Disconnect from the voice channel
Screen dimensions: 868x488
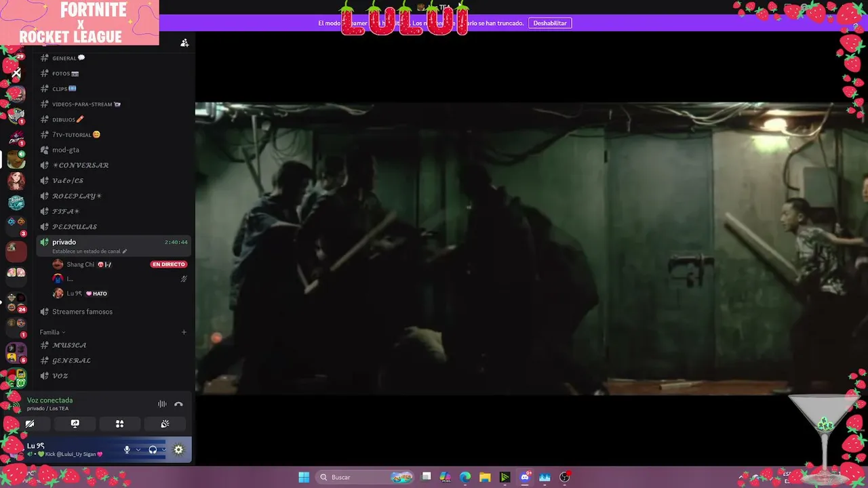tap(178, 404)
